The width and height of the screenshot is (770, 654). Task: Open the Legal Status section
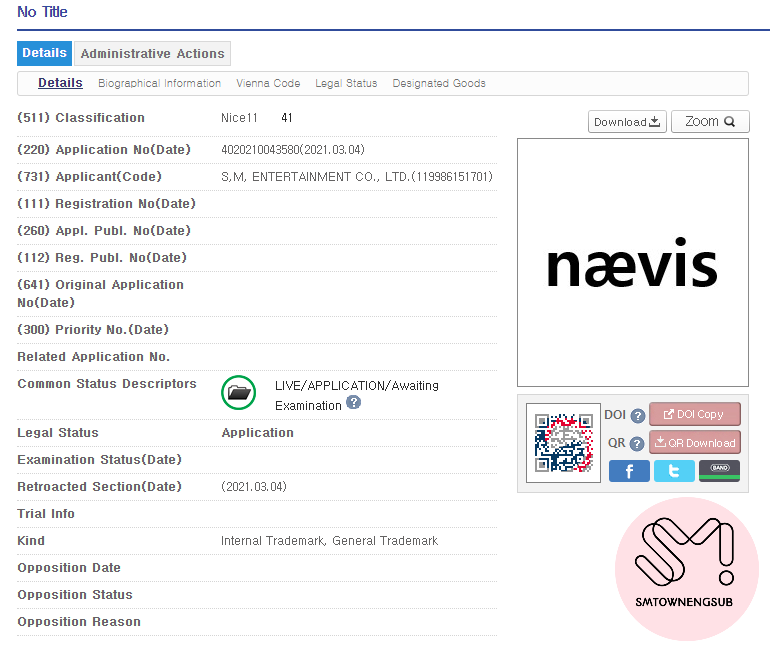click(346, 83)
